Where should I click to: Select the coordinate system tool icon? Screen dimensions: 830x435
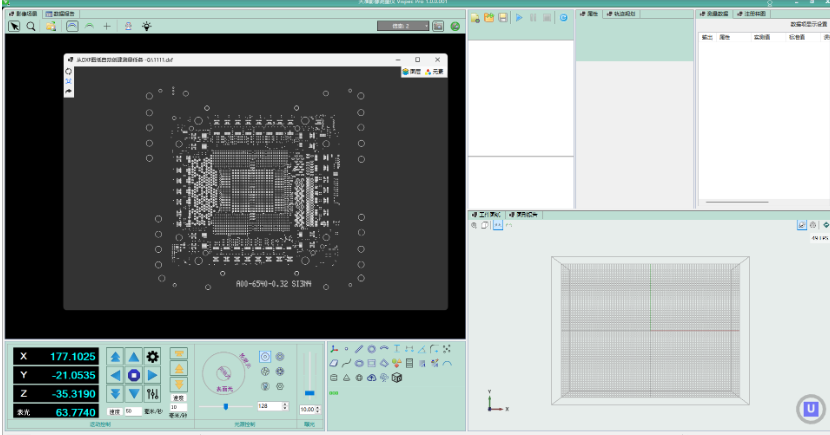(334, 349)
